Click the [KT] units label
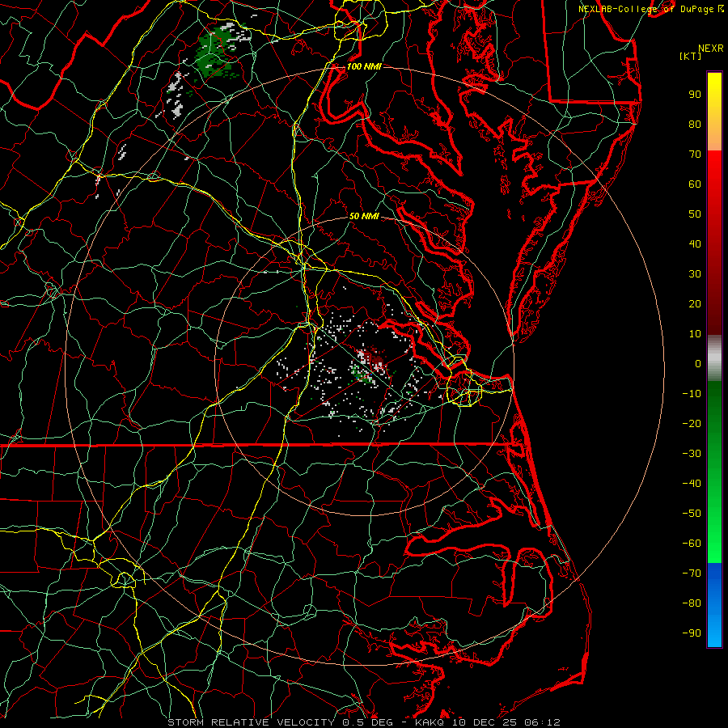Screen dimensions: 728x728 690,56
